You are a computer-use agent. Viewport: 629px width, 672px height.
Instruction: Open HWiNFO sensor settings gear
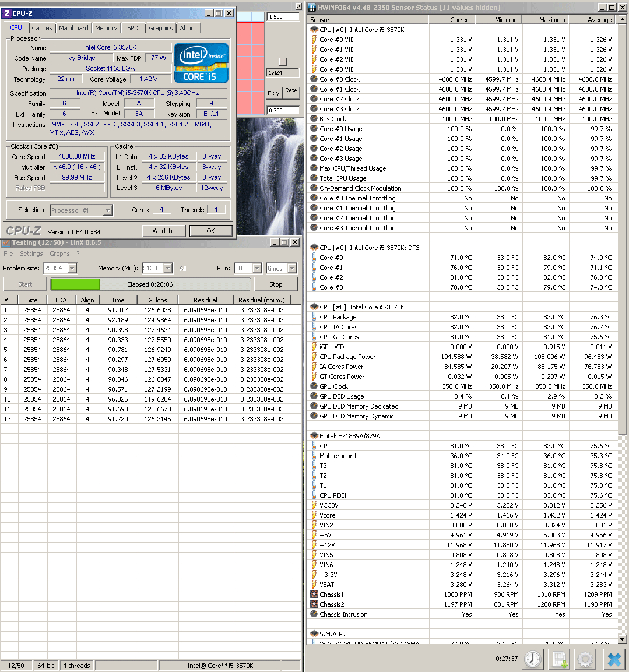[x=585, y=659]
